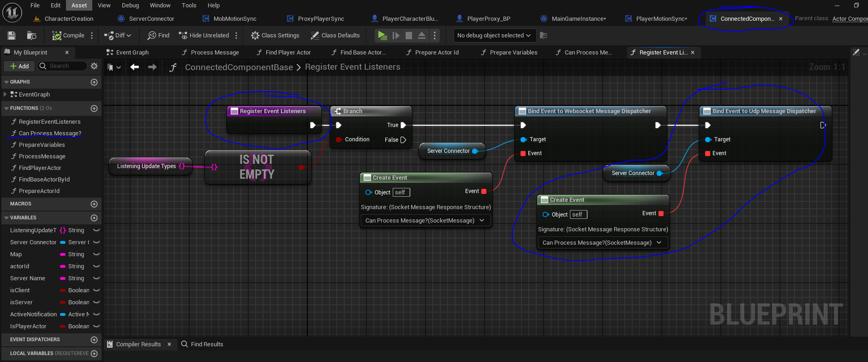The height and width of the screenshot is (362, 868).
Task: Collapse the VARIABLES section
Action: pos(6,218)
